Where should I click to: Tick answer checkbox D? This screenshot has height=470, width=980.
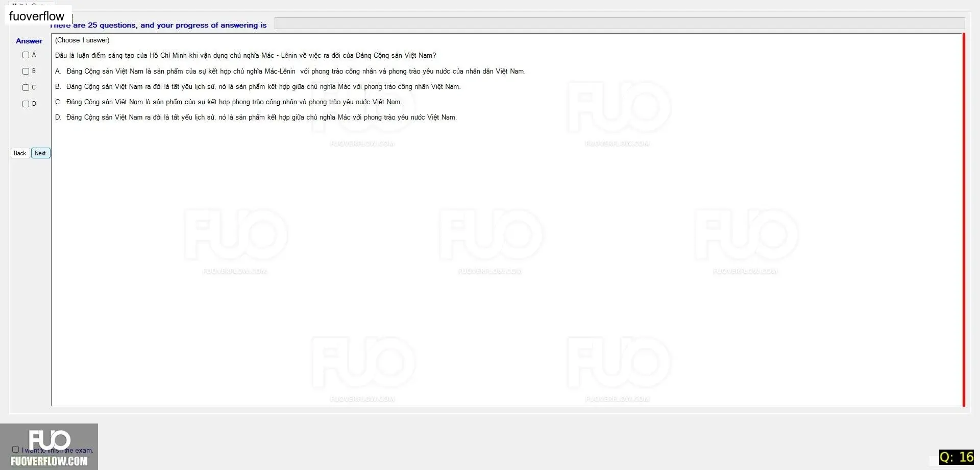click(x=26, y=104)
